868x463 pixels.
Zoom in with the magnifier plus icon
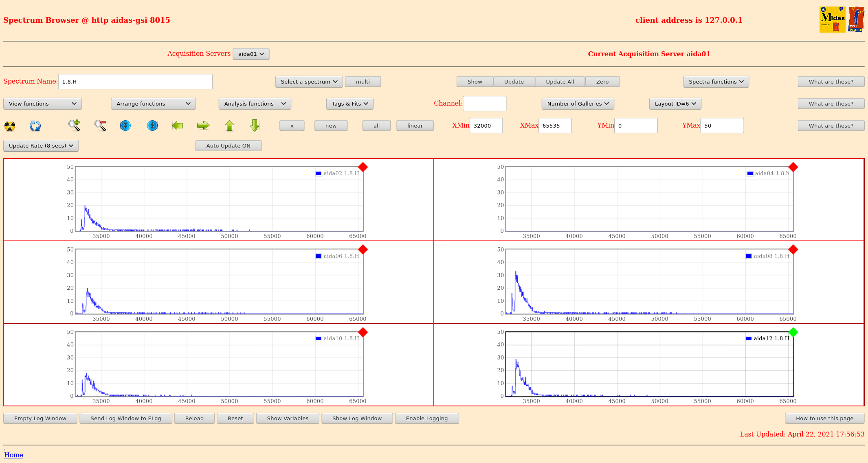pos(74,126)
